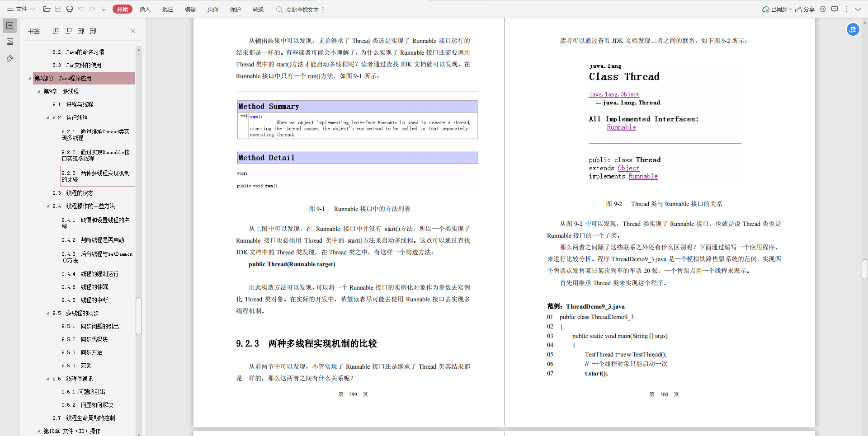Select bookmark 9.2.1 通过继承Thread类实现多线程

pyautogui.click(x=96, y=135)
